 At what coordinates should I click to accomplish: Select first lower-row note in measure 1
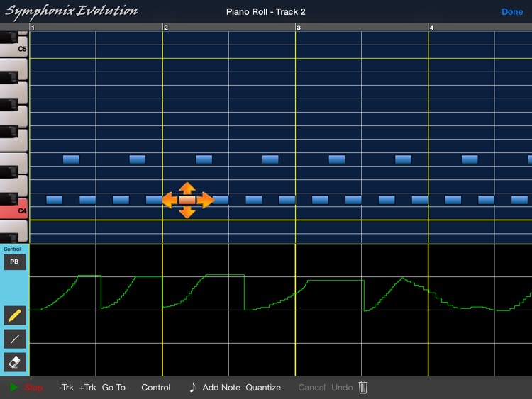point(55,200)
